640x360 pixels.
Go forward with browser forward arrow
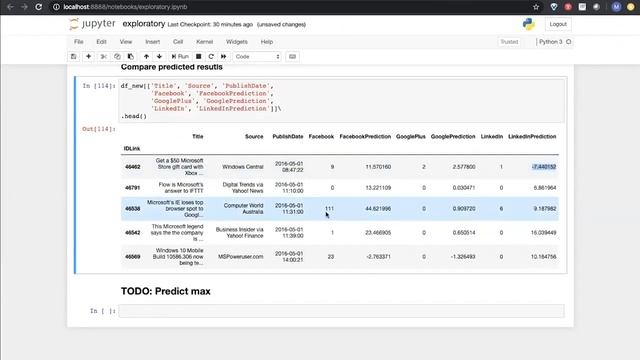click(24, 7)
